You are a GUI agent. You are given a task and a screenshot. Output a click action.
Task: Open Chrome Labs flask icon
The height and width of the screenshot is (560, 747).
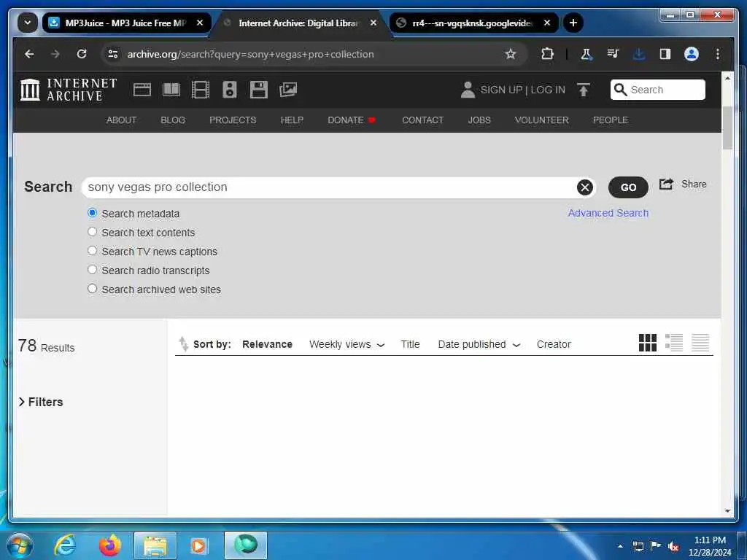[587, 54]
